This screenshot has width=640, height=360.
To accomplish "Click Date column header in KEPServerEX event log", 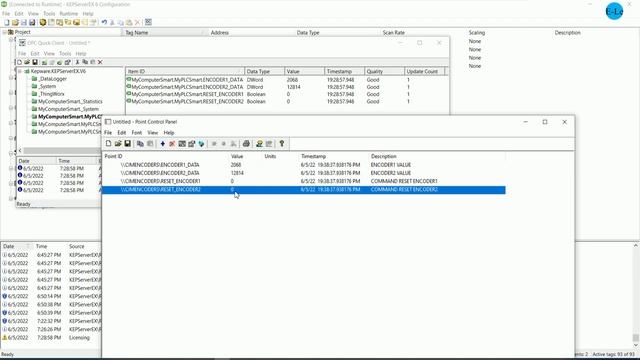I will click(16, 247).
